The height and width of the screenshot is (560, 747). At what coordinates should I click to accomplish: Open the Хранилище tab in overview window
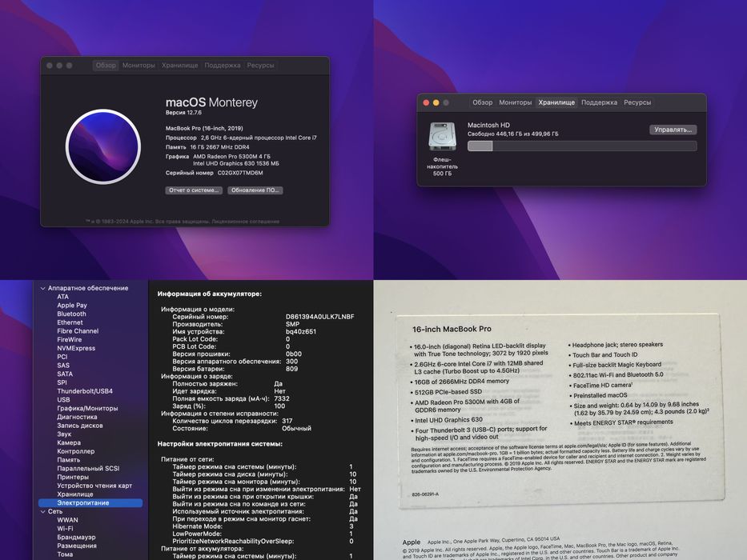[179, 66]
